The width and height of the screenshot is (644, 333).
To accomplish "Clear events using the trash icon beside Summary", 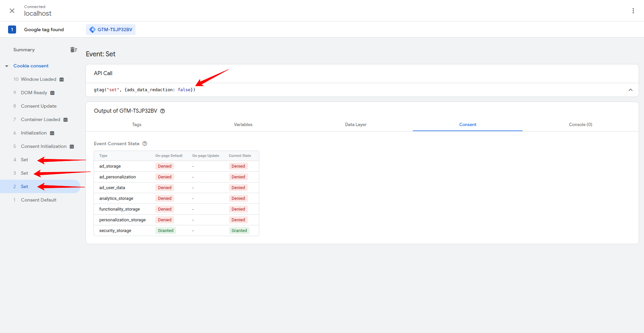I will (x=74, y=49).
